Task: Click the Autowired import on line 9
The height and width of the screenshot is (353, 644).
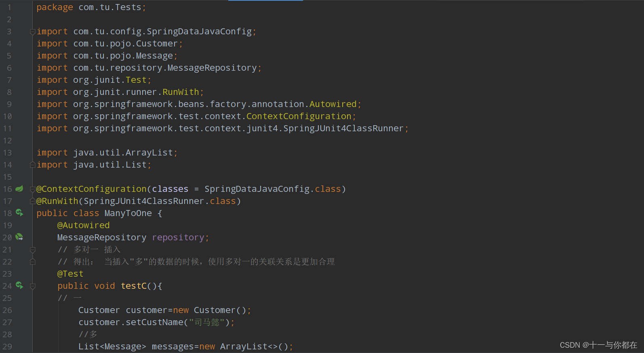Action: click(x=333, y=104)
